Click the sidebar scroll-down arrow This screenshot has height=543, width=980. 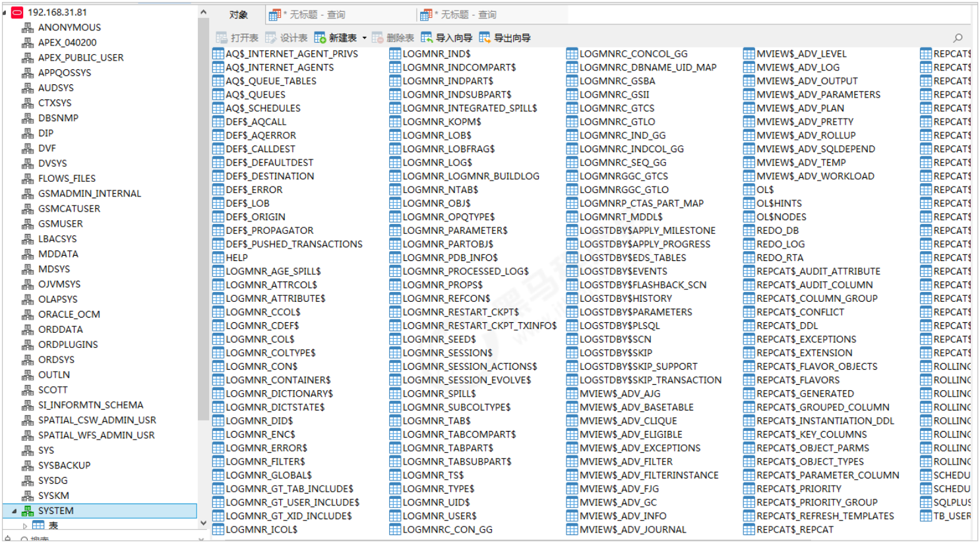(203, 523)
